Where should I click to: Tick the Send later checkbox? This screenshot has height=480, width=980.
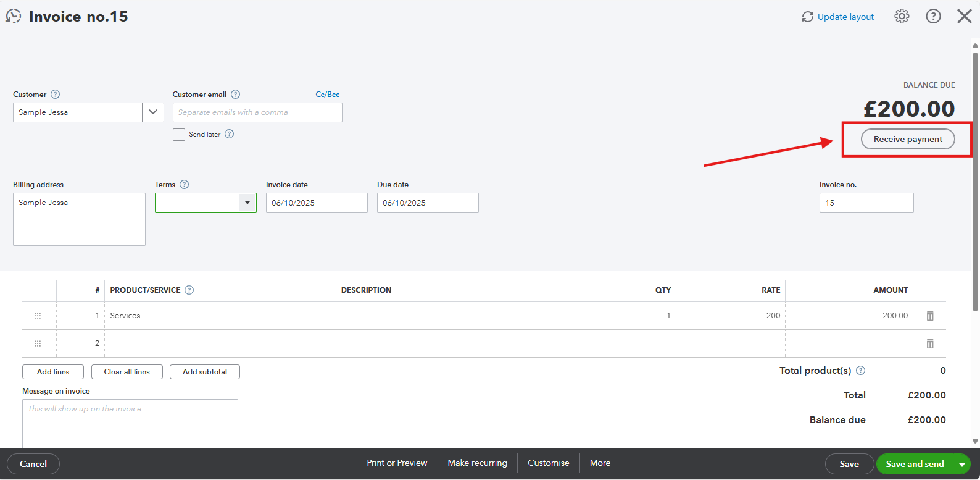179,135
